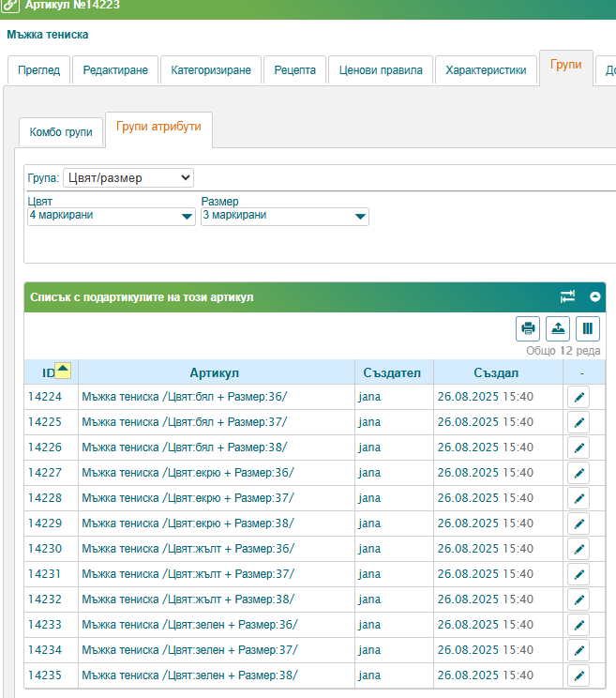Edit sub-article 14230
This screenshot has width=616, height=698.
point(578,550)
